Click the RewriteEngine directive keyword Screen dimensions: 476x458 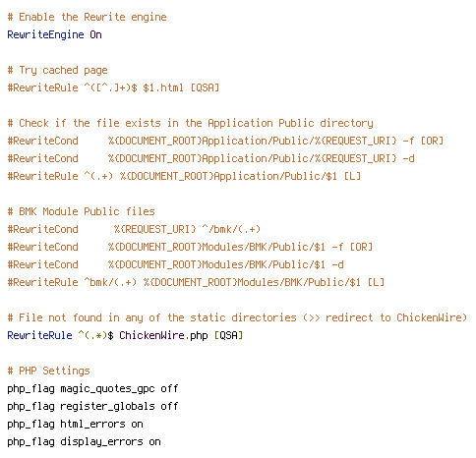45,35
